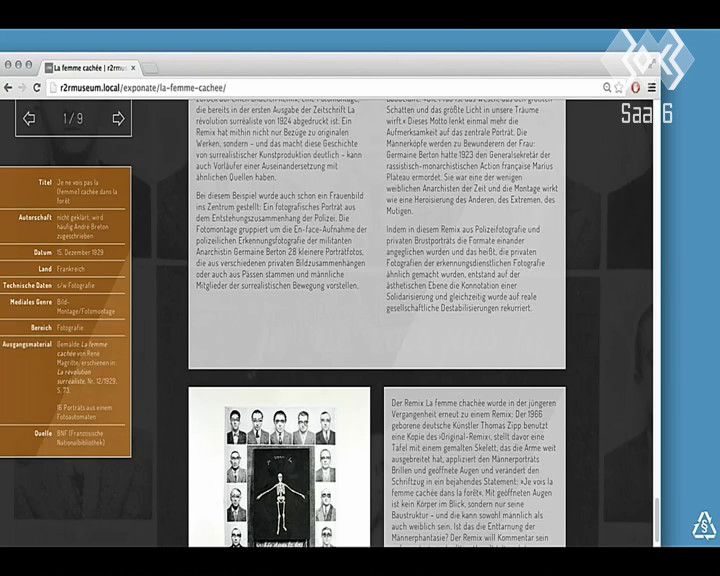Select the Titel label in metadata panel
720x576 pixels.
tap(45, 182)
